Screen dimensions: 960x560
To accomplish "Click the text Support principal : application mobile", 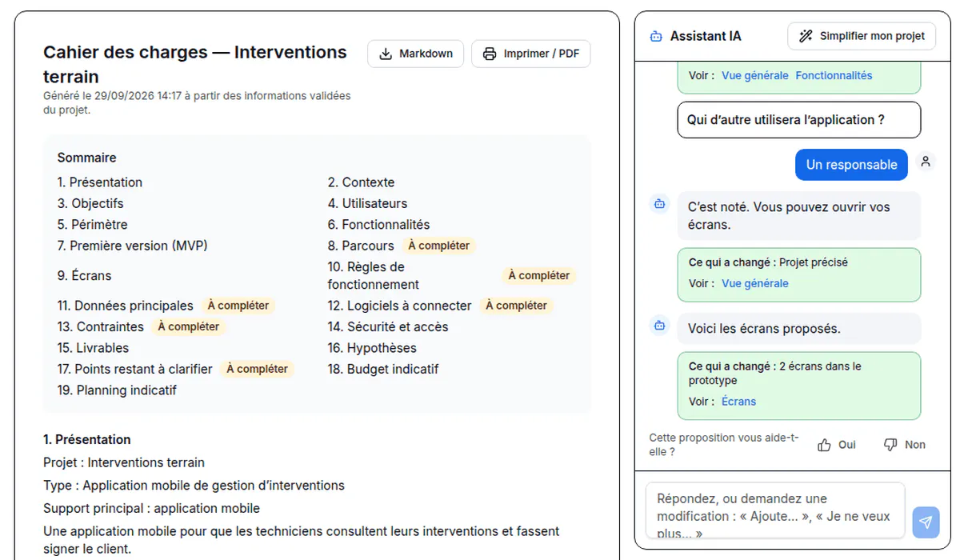I will tap(152, 508).
